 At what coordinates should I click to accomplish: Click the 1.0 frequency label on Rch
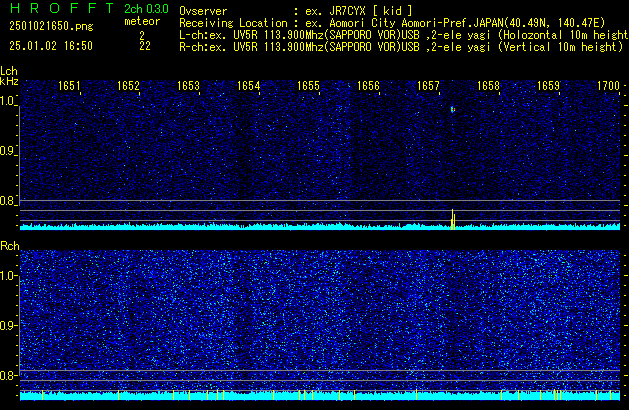coord(7,276)
